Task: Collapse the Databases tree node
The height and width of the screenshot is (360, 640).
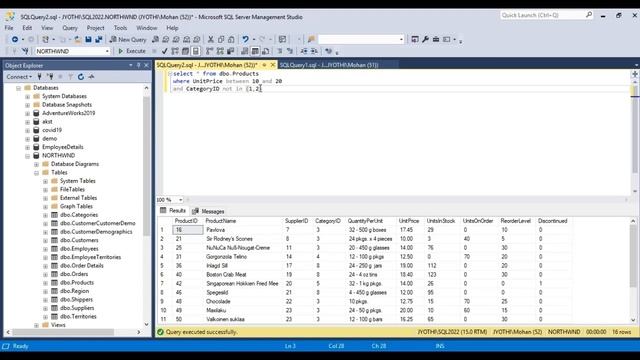Action: 18,88
